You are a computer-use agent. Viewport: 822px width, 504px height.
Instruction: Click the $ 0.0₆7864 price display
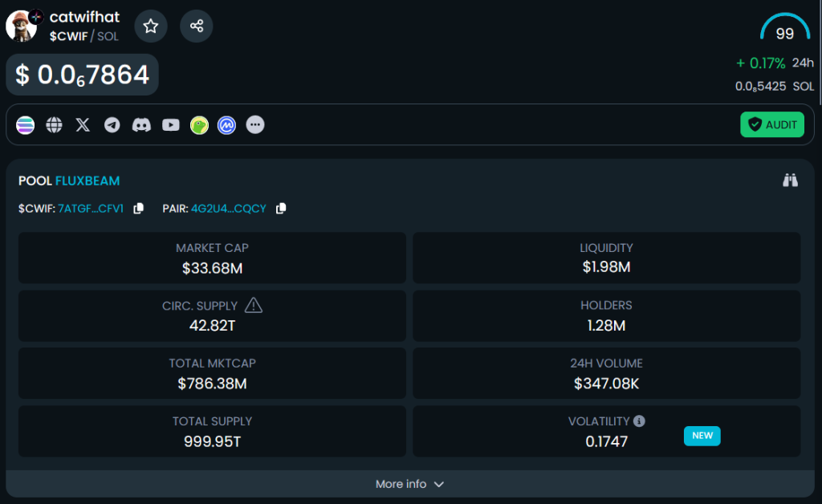[83, 75]
